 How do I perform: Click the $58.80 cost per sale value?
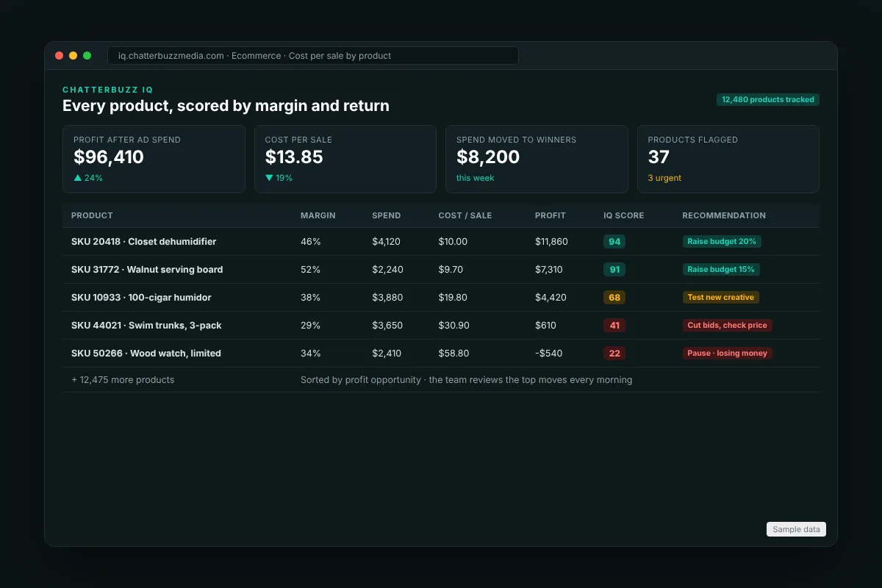454,354
